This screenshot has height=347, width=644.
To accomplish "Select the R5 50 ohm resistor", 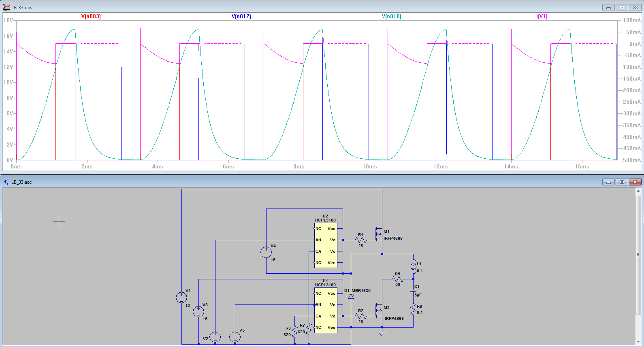I will click(x=398, y=279).
